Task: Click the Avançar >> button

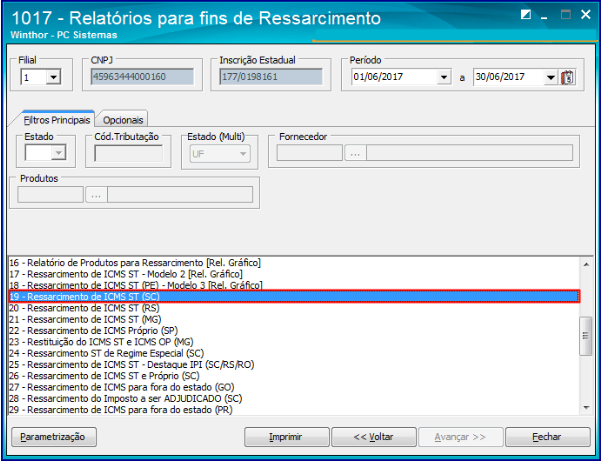Action: click(461, 437)
